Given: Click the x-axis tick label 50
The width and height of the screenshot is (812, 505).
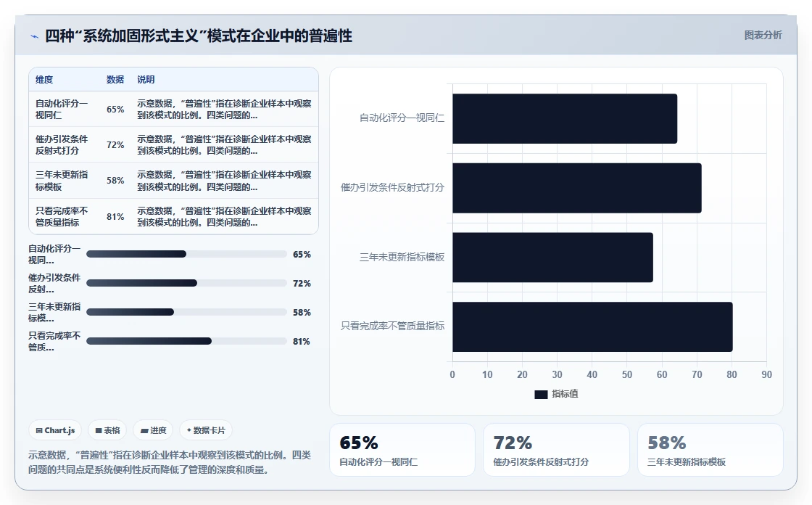Looking at the screenshot, I should click(x=627, y=375).
